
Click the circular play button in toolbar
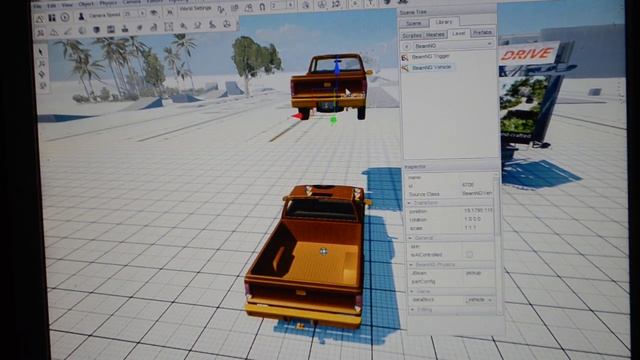[x=64, y=17]
